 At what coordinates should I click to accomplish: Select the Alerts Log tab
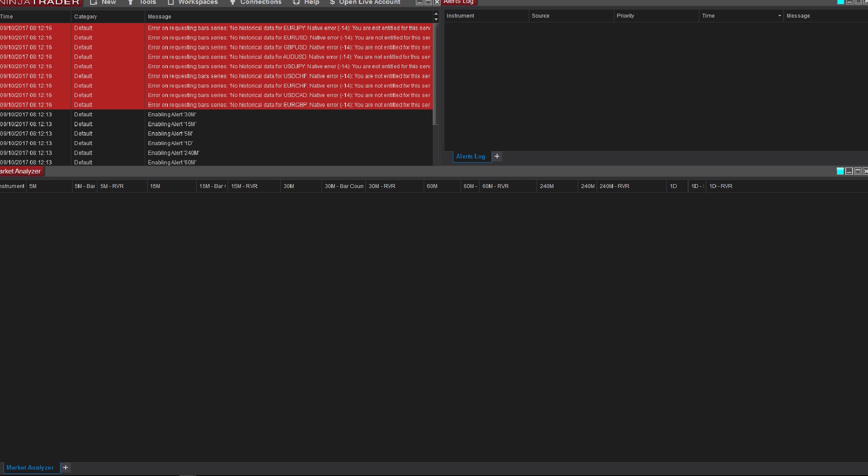[470, 156]
